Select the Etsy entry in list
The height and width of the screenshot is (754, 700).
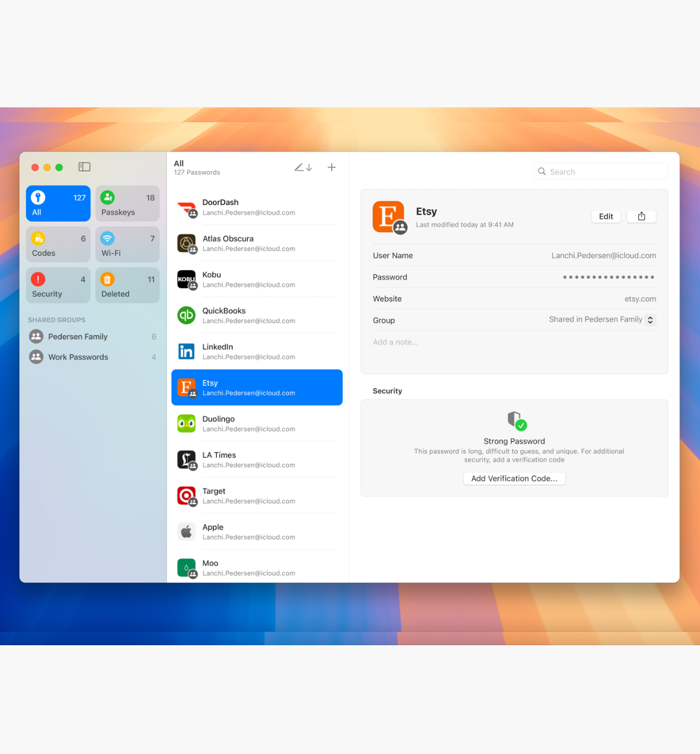[x=257, y=387]
